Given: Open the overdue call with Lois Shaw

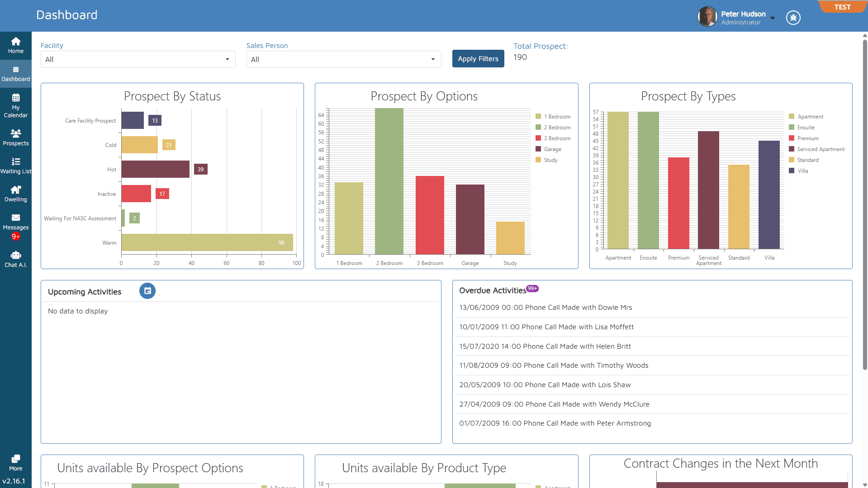Looking at the screenshot, I should (x=652, y=385).
